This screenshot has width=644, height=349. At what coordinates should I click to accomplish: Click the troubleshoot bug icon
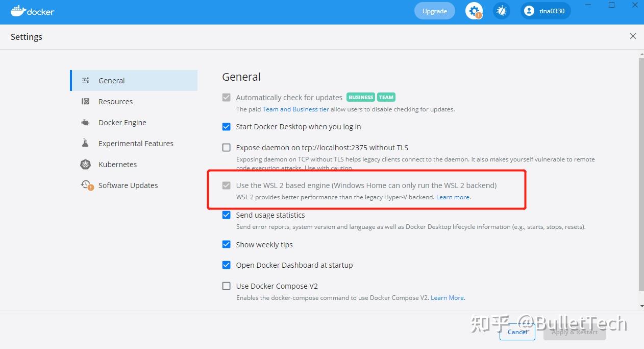[x=501, y=10]
